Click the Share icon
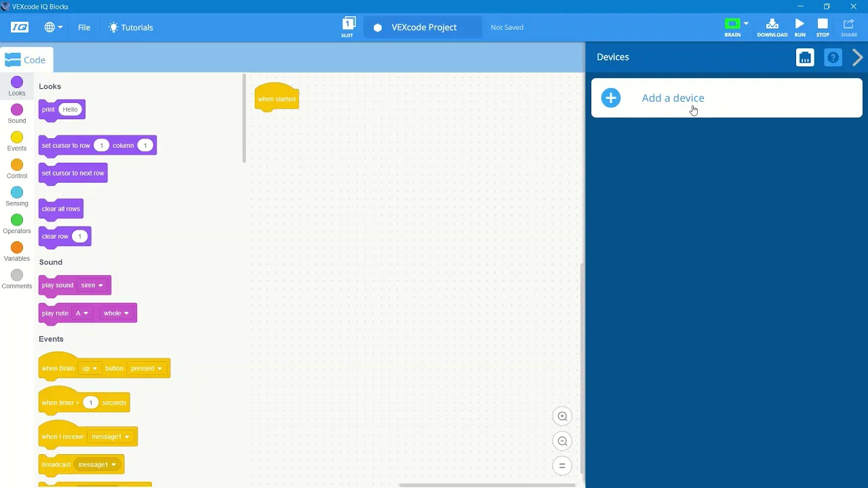Image resolution: width=868 pixels, height=488 pixels. pyautogui.click(x=849, y=27)
